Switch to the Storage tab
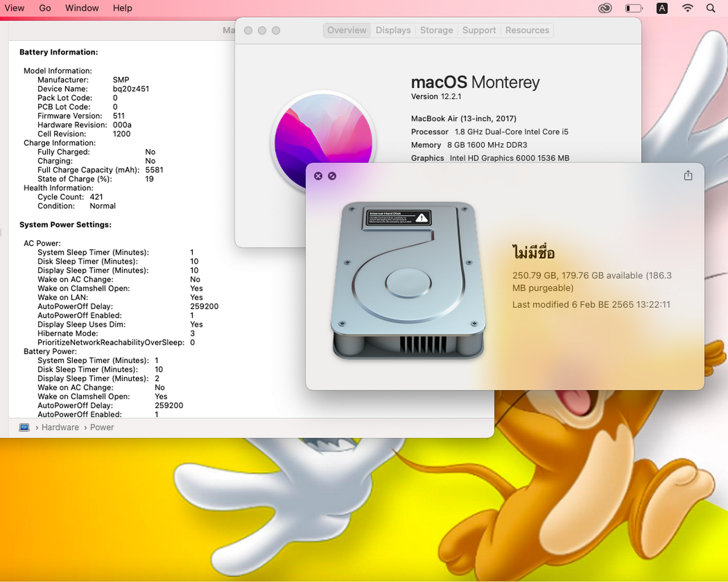Image resolution: width=728 pixels, height=582 pixels. (x=436, y=30)
